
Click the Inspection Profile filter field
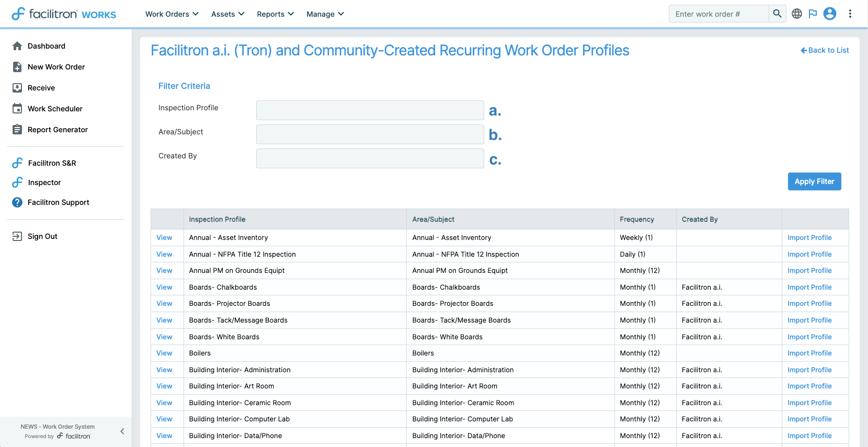370,110
